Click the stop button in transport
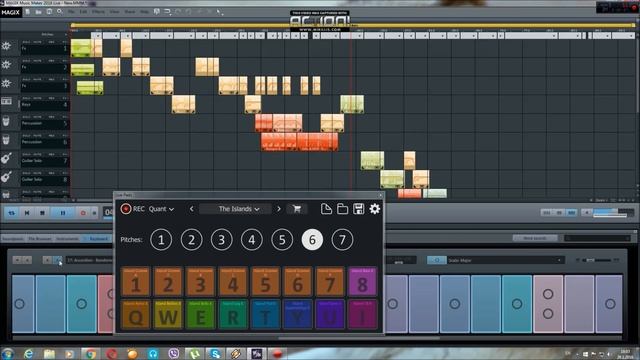640x360 pixels. pos(42,213)
